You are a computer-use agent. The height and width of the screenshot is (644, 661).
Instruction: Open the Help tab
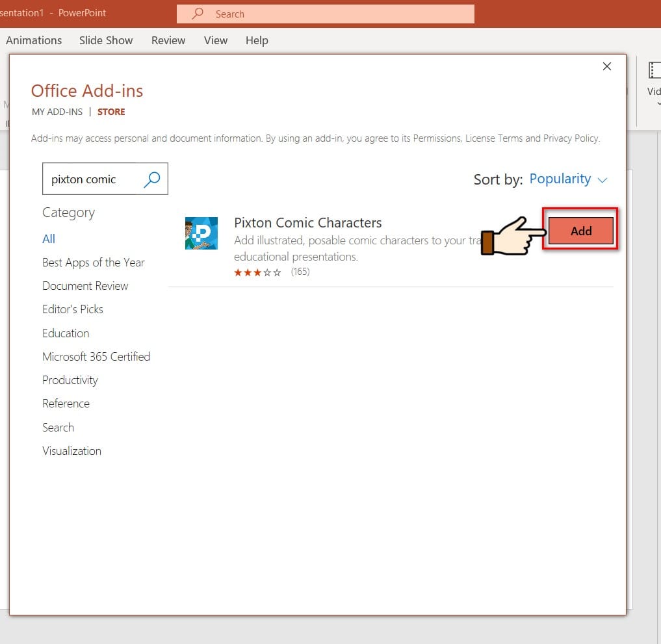coord(257,40)
